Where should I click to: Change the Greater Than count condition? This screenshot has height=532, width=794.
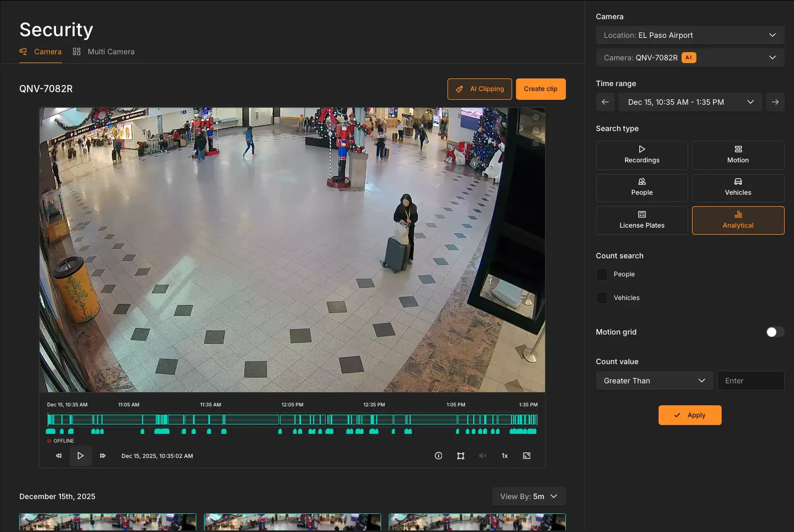654,380
